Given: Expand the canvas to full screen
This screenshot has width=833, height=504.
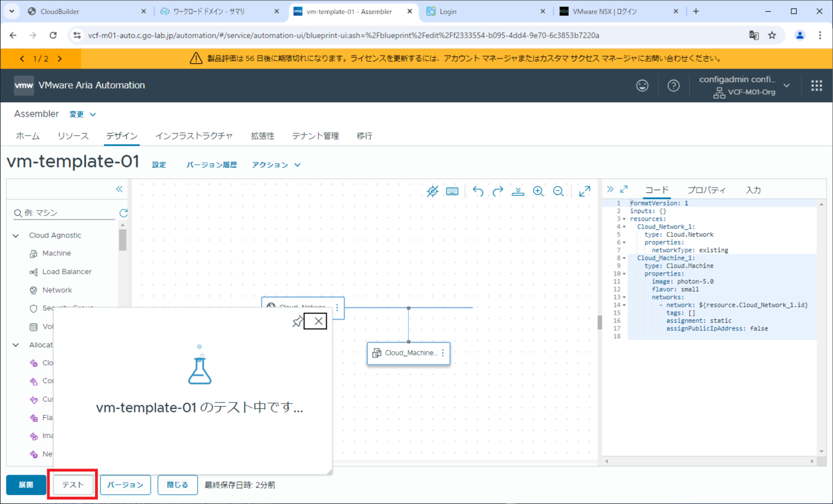Looking at the screenshot, I should pyautogui.click(x=584, y=191).
